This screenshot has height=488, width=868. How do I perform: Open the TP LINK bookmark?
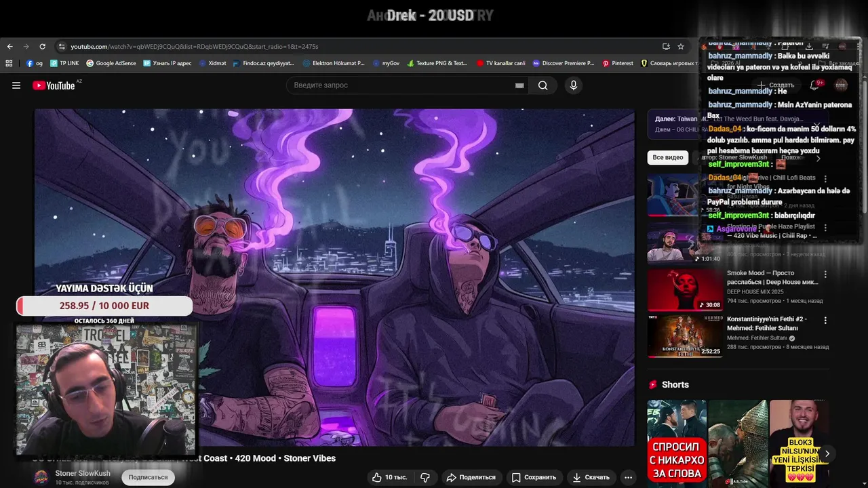tap(64, 63)
